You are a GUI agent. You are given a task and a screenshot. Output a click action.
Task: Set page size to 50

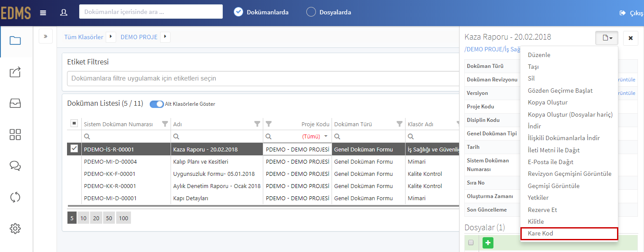109,218
